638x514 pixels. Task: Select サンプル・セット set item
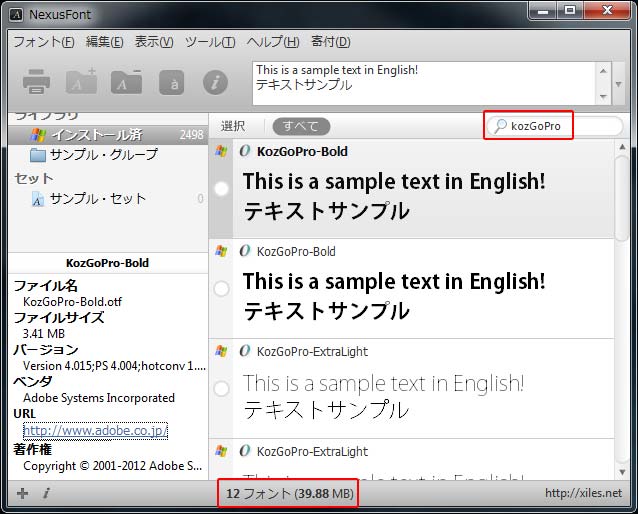[x=108, y=199]
